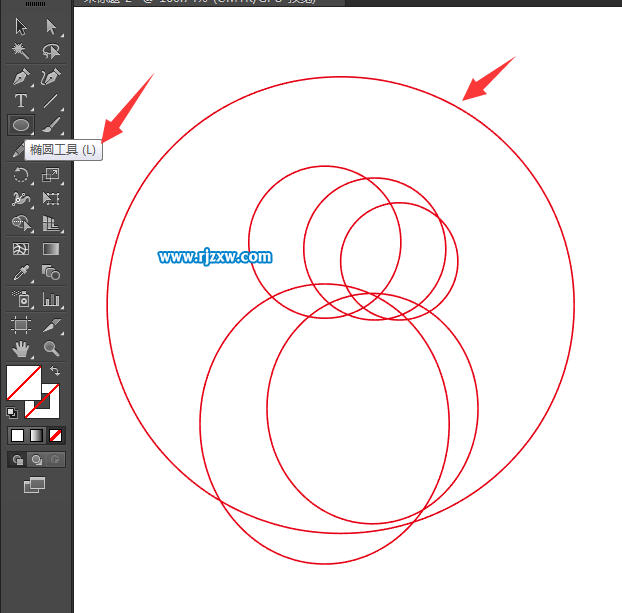Choose the Mesh tool
The width and height of the screenshot is (622, 613).
[x=21, y=249]
